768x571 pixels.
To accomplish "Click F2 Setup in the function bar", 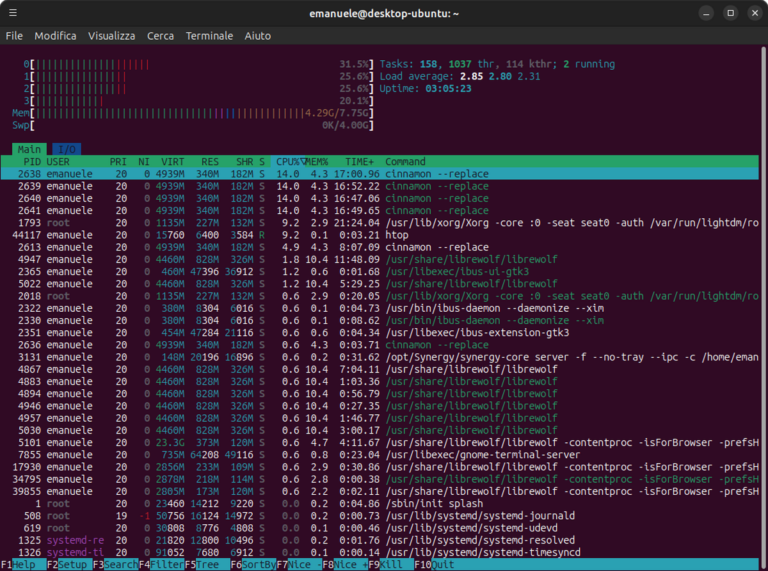I will (69, 564).
